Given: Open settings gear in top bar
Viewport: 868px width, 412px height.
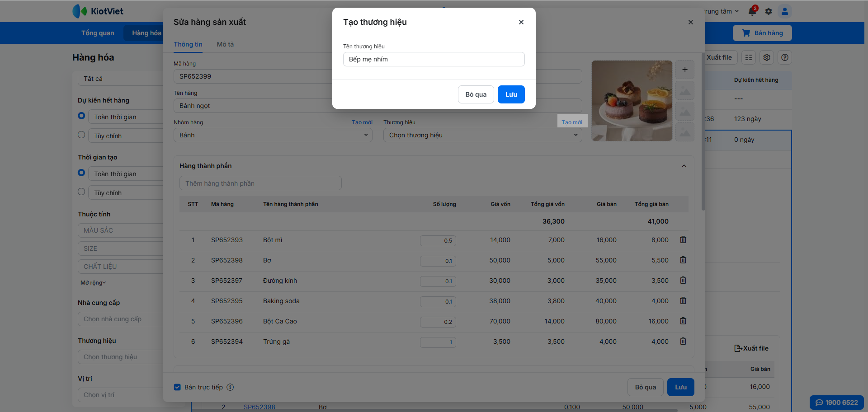Looking at the screenshot, I should coord(769,11).
